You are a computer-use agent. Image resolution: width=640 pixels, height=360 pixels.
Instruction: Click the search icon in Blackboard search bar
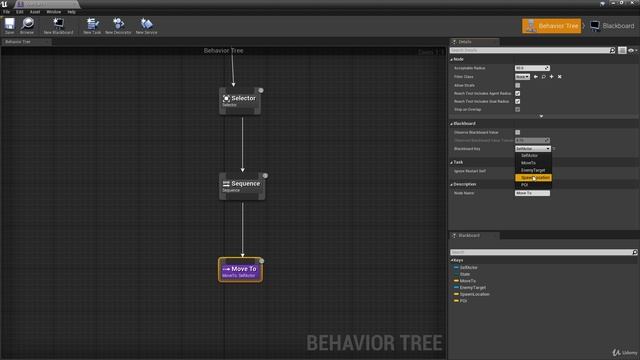[x=635, y=252]
